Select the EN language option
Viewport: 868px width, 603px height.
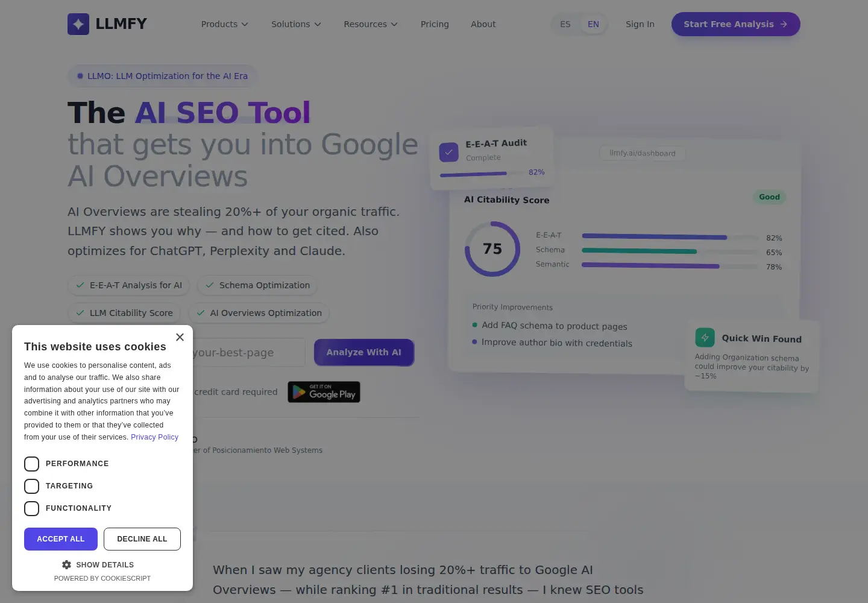[x=593, y=24]
